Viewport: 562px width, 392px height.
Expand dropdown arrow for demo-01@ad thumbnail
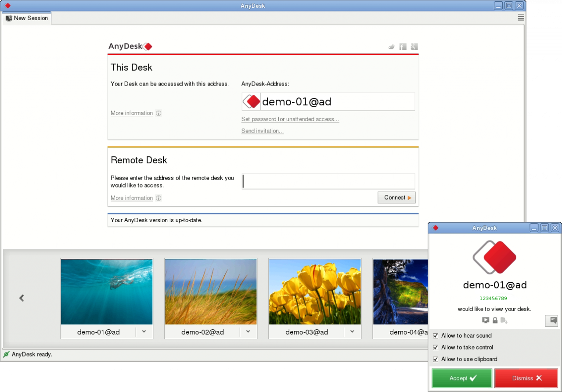(144, 332)
